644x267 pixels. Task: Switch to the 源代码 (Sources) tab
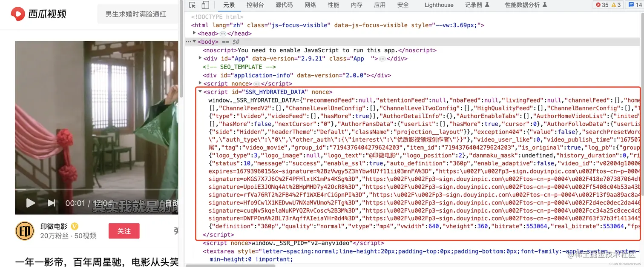pos(284,5)
